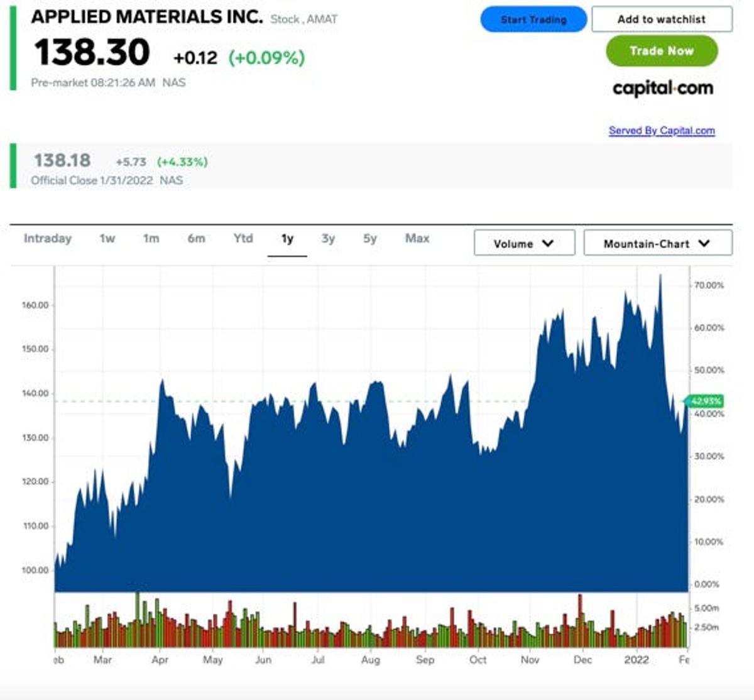This screenshot has width=754, height=700.
Task: Switch to the 6m timeframe
Action: 197,239
